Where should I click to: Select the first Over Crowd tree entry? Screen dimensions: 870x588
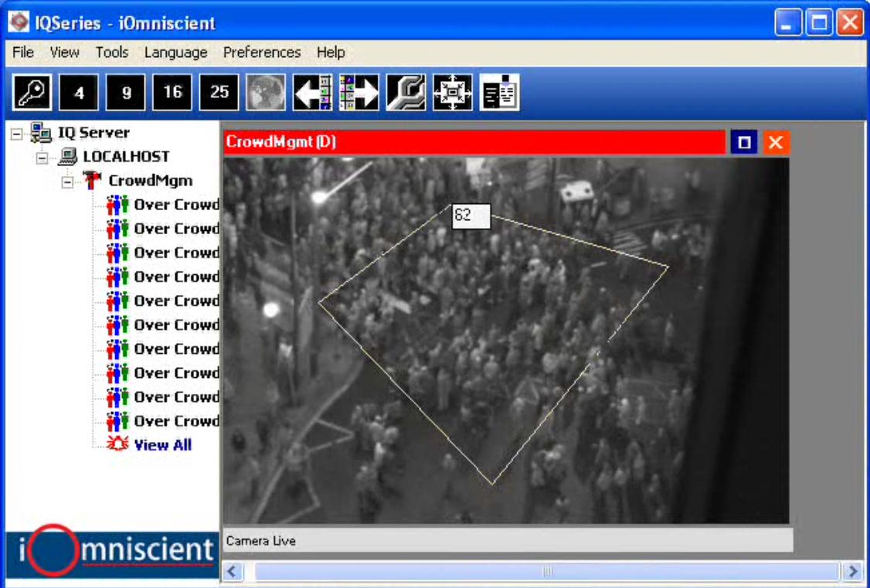[176, 206]
